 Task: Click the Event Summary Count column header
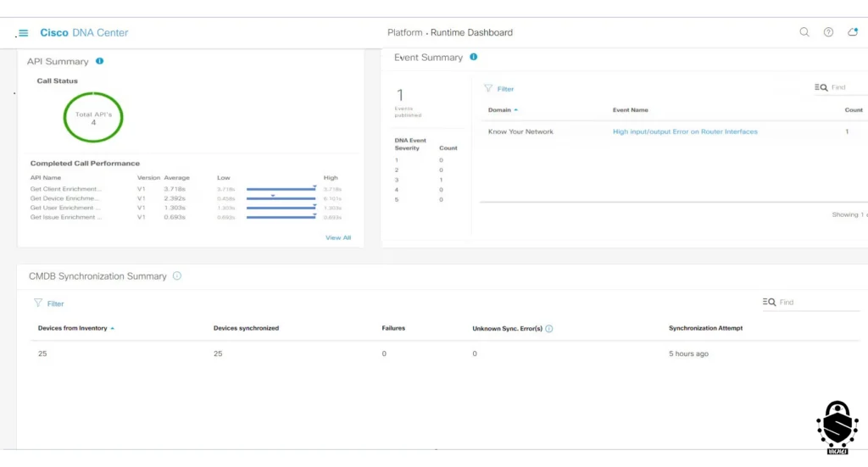coord(854,110)
